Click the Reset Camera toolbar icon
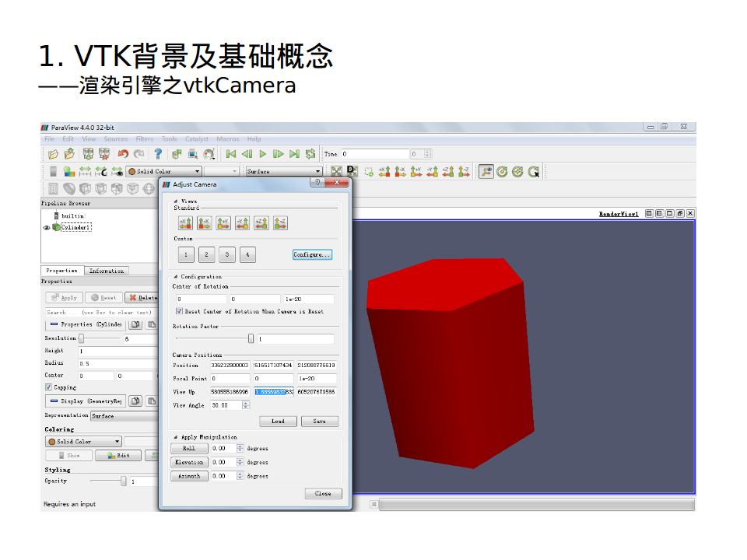Image resolution: width=747 pixels, height=560 pixels. [336, 171]
